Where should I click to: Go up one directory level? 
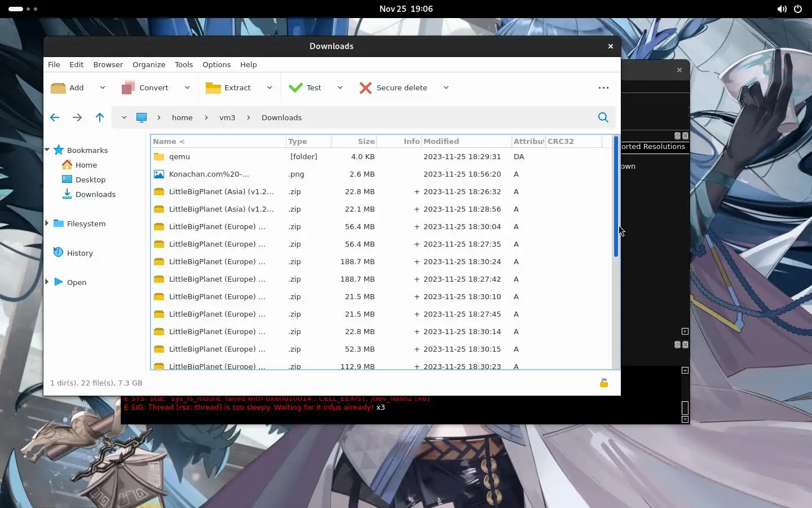point(100,117)
